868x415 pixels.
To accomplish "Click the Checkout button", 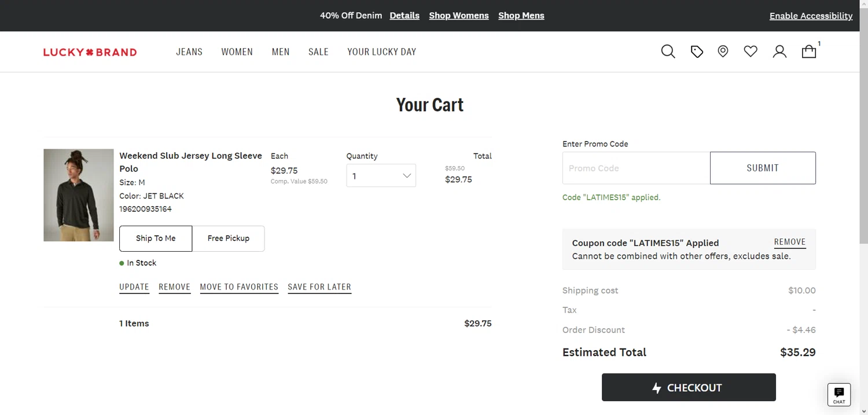I will point(689,387).
